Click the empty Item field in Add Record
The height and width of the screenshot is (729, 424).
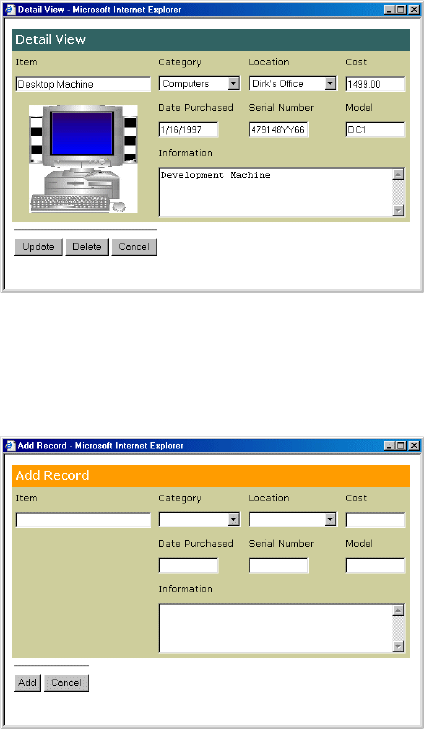click(83, 520)
